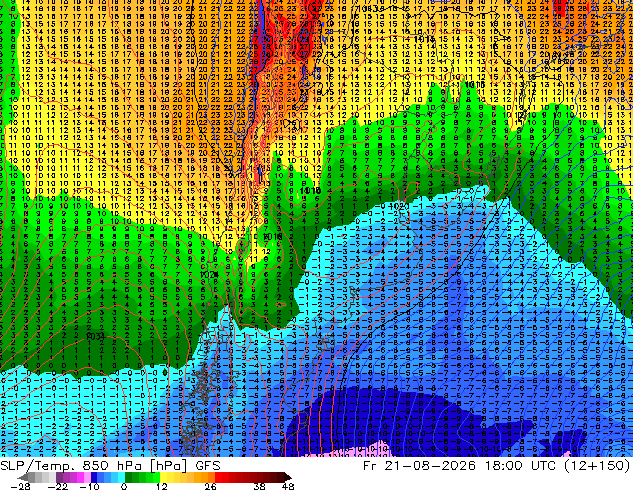Click the "12" legend label under color bar

[x=162, y=486]
